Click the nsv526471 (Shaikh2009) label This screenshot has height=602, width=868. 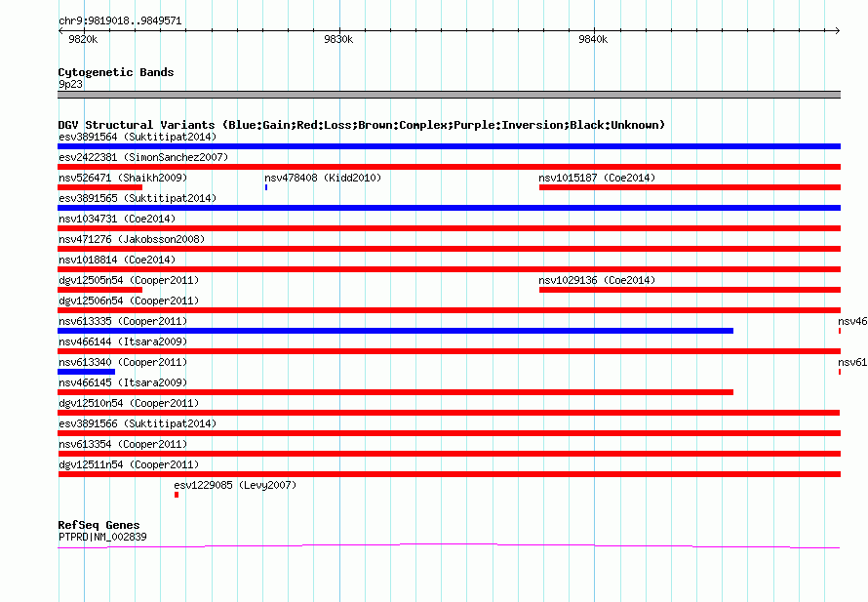point(123,178)
